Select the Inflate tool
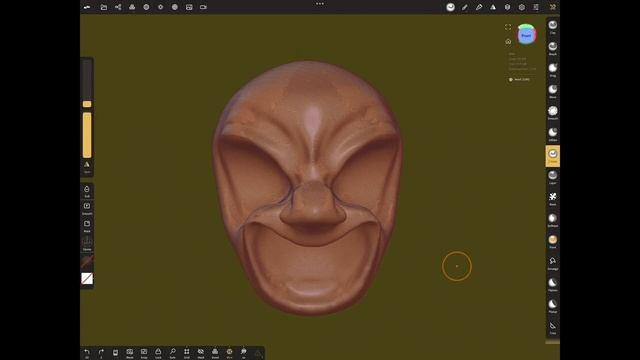 point(553,134)
